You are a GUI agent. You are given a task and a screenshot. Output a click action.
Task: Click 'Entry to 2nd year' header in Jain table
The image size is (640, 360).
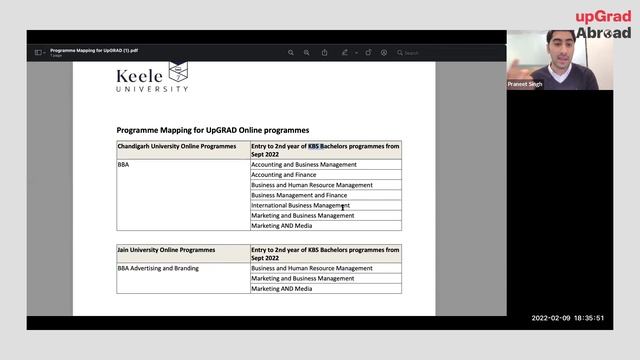coord(326,254)
